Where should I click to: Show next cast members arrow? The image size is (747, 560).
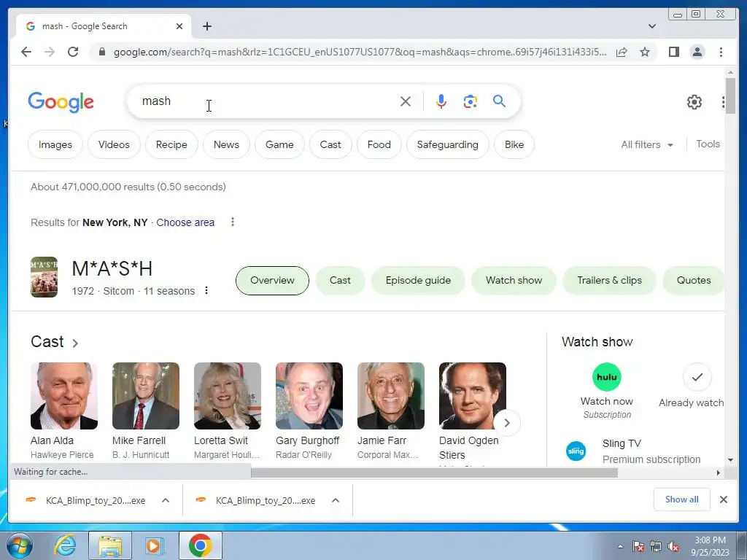(x=507, y=422)
